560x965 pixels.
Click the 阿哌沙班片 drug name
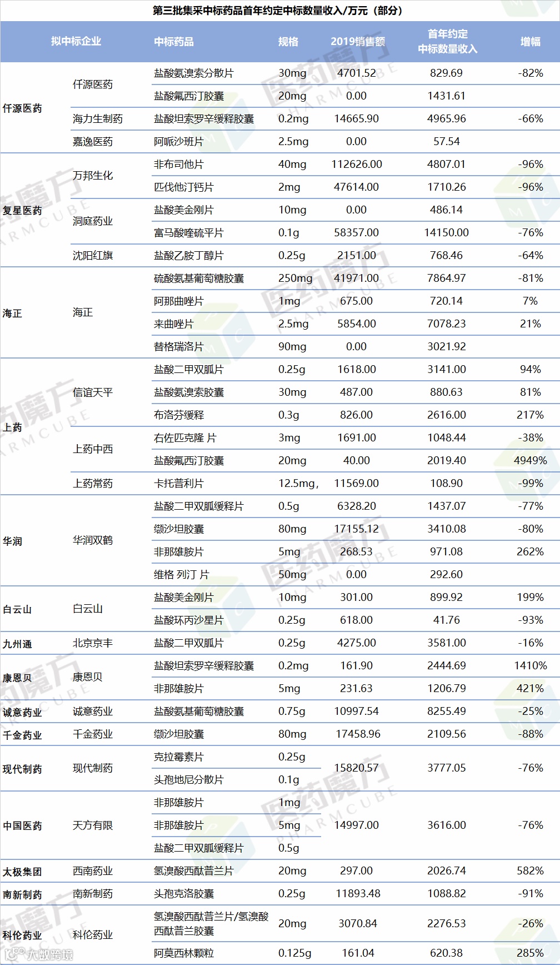179,141
